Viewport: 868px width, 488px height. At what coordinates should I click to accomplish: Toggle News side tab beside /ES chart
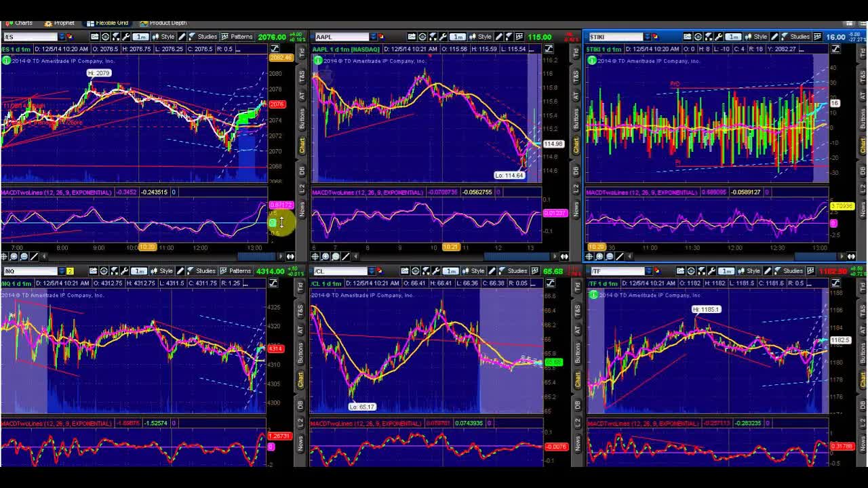click(300, 209)
